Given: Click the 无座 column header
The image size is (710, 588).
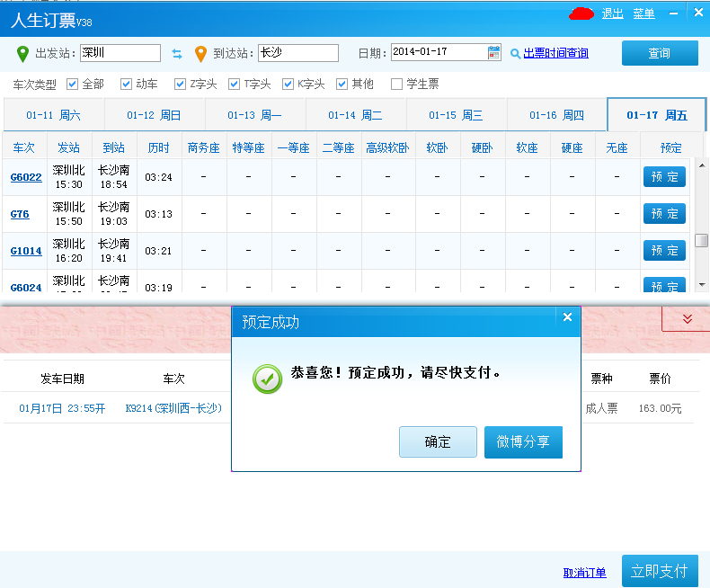Looking at the screenshot, I should 617,147.
